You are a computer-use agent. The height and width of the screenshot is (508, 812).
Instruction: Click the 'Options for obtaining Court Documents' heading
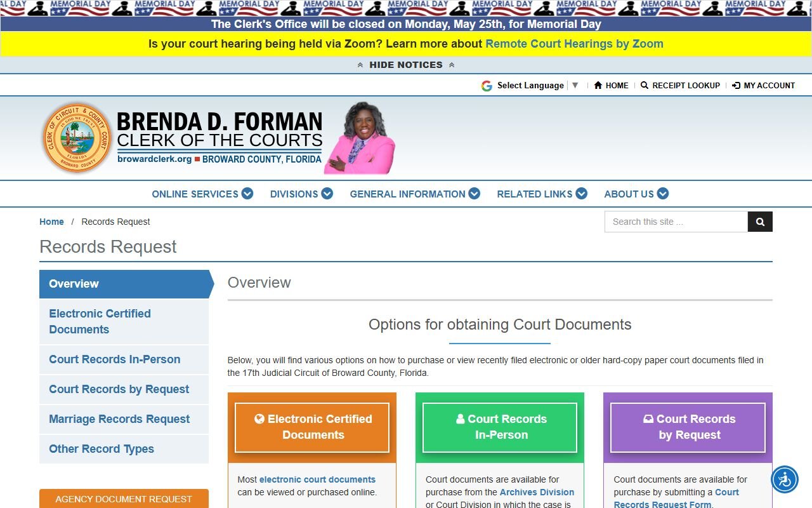500,324
